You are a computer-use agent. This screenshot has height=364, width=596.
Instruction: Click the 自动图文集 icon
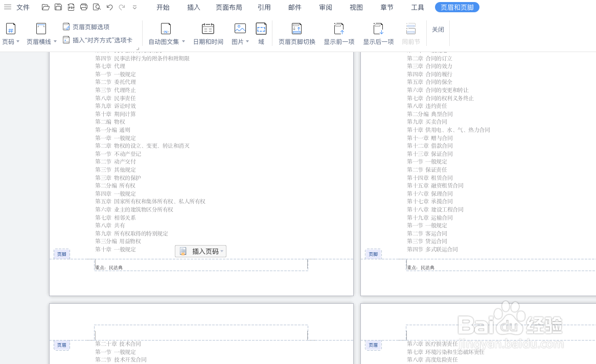(166, 29)
